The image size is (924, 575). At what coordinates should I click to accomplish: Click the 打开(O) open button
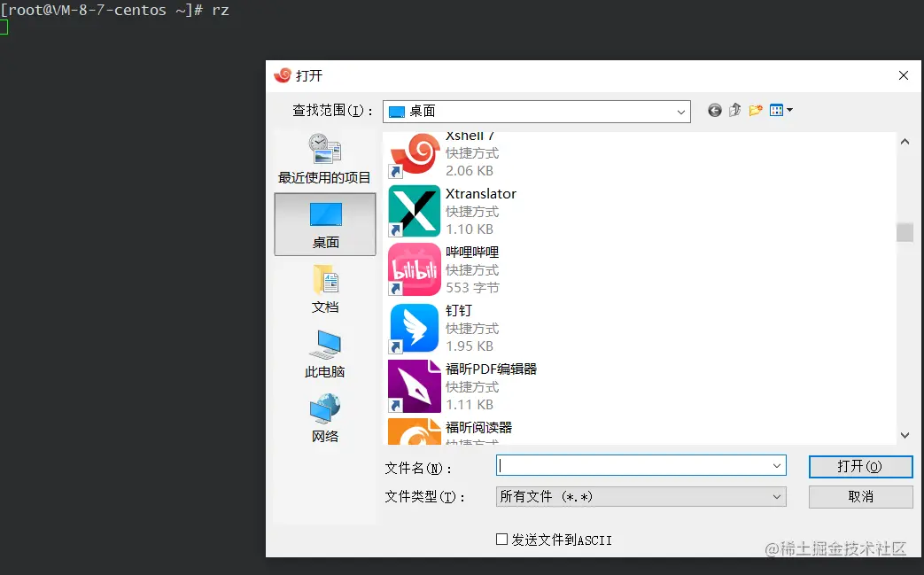(x=860, y=467)
